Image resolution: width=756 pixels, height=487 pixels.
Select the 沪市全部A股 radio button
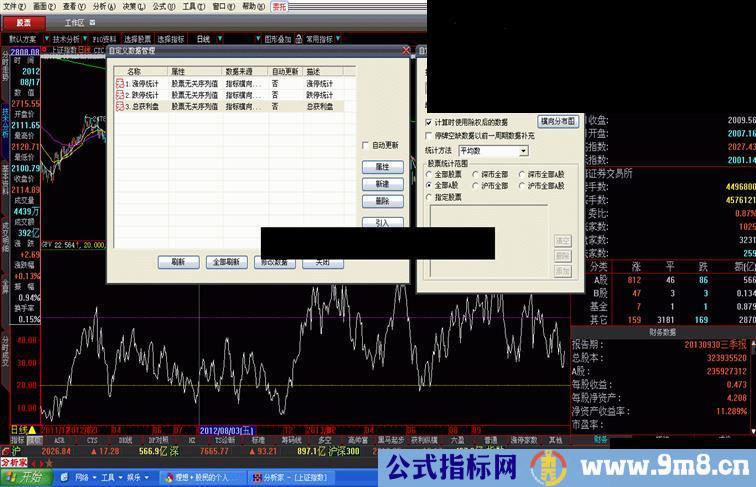tap(522, 186)
